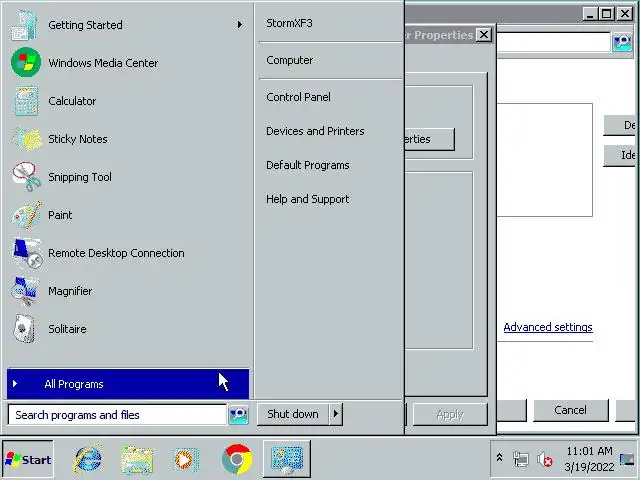
Task: Click the Start menu search magnifier button
Action: (x=238, y=415)
